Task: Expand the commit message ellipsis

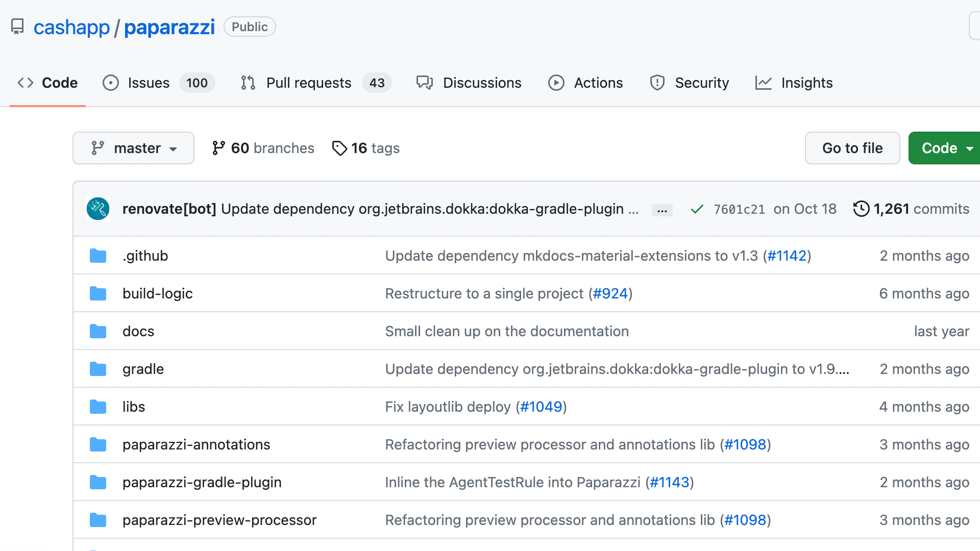Action: coord(662,210)
